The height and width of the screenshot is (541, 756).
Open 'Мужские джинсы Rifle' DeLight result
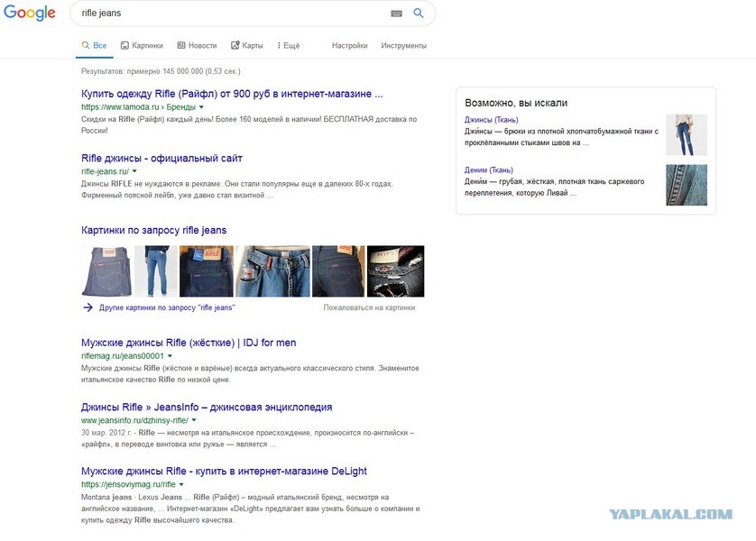224,471
